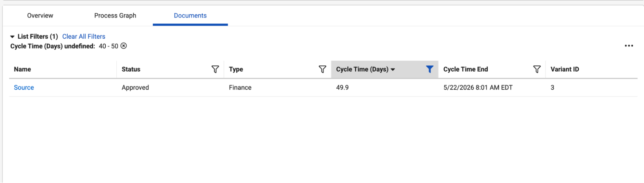Click the Status column header
The width and height of the screenshot is (644, 183).
[x=131, y=69]
